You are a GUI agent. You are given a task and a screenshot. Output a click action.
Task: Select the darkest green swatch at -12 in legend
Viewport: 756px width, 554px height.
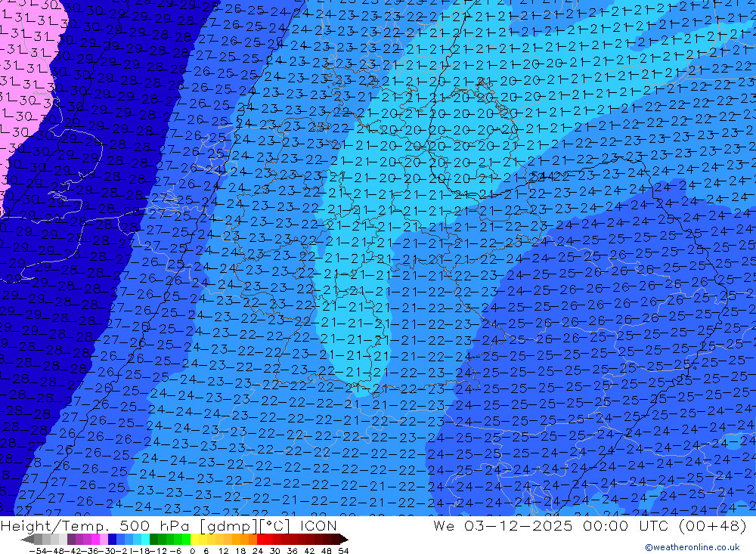(x=153, y=540)
